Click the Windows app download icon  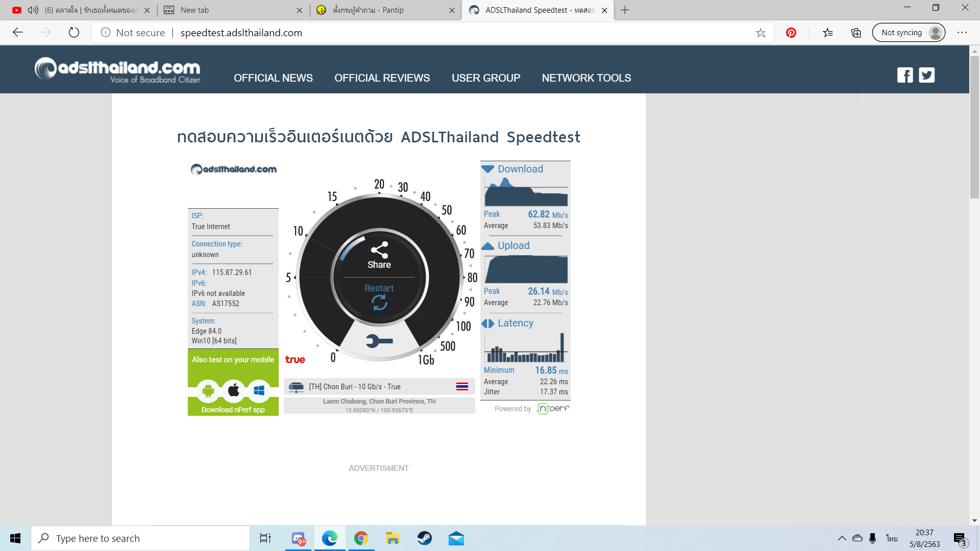pos(259,391)
